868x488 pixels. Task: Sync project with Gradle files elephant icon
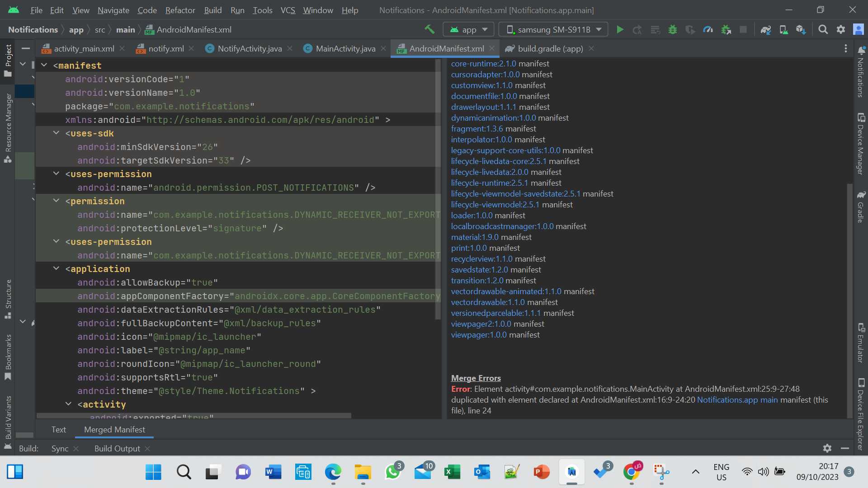[x=766, y=29]
